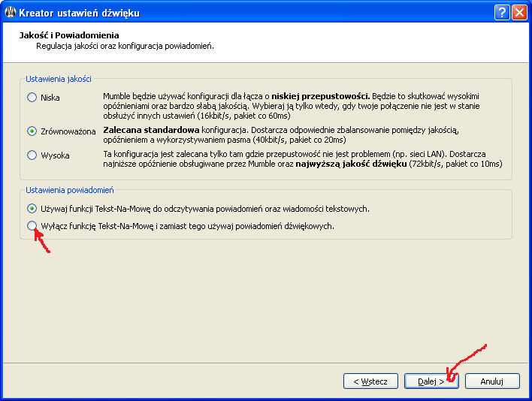
Task: Close the Kreator ustawień dźwięku window
Action: 519,13
